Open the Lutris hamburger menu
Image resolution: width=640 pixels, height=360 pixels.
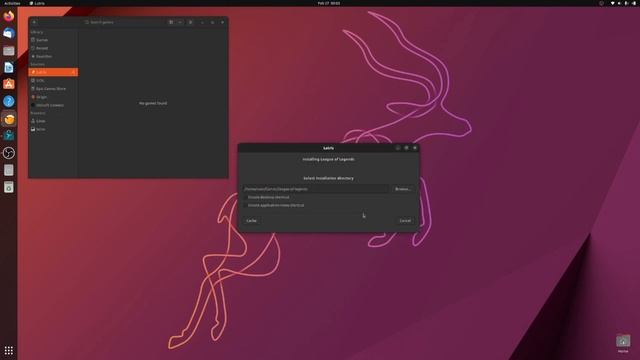(191, 22)
